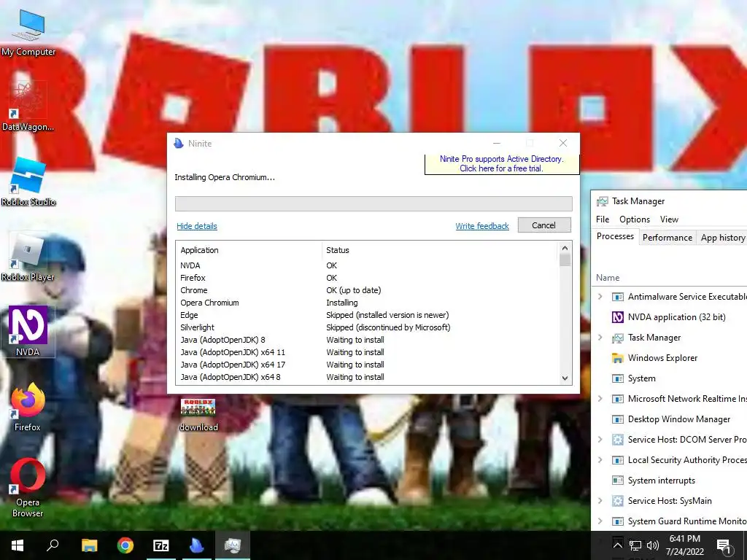Expand Microsoft Network Realtime process
The width and height of the screenshot is (747, 560).
600,399
